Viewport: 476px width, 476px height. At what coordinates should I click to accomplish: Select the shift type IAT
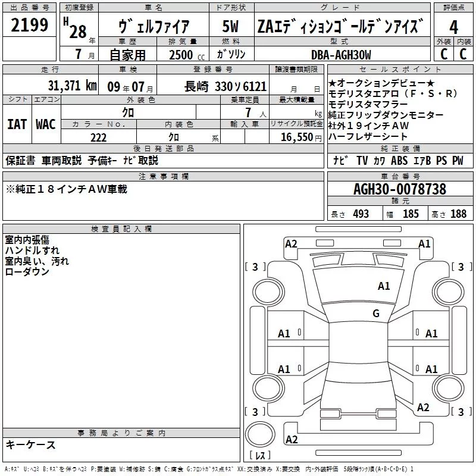(x=17, y=124)
